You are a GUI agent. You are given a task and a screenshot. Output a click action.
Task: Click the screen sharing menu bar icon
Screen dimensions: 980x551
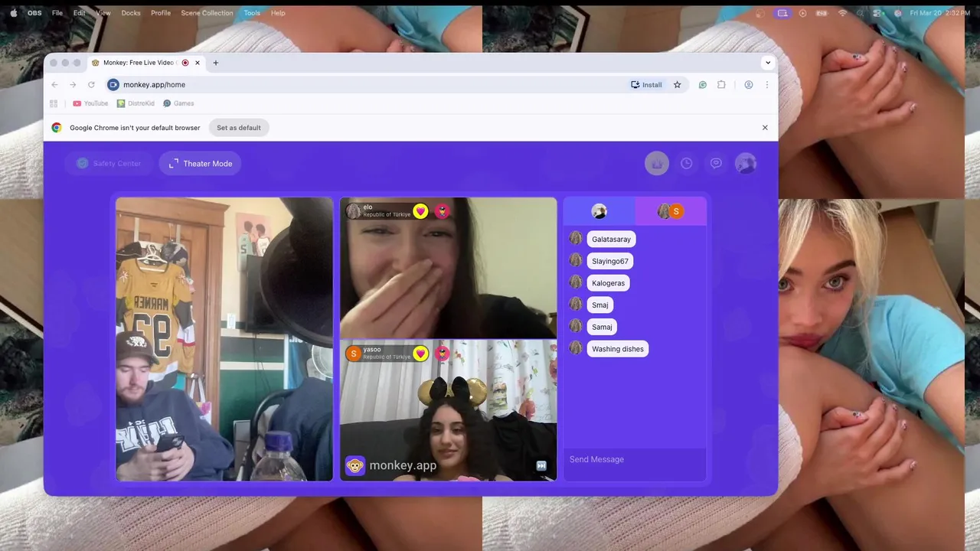click(x=782, y=13)
